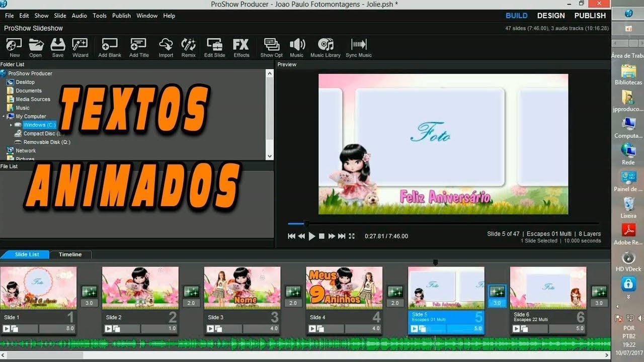Play the slideshow preview
This screenshot has height=362, width=644.
(x=312, y=236)
